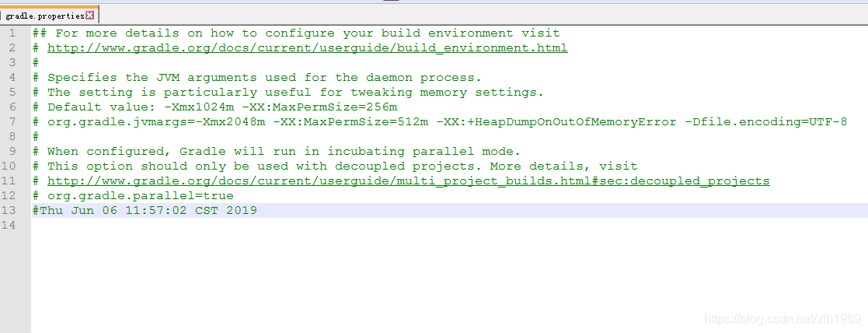
Task: Click 'Default value: -Xmx1024m' comment line
Action: coord(214,107)
